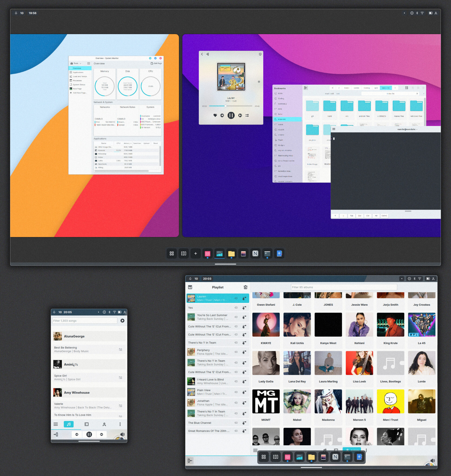Open hamburger menu in System Monitor sidebar
451x476 pixels.
coord(88,63)
